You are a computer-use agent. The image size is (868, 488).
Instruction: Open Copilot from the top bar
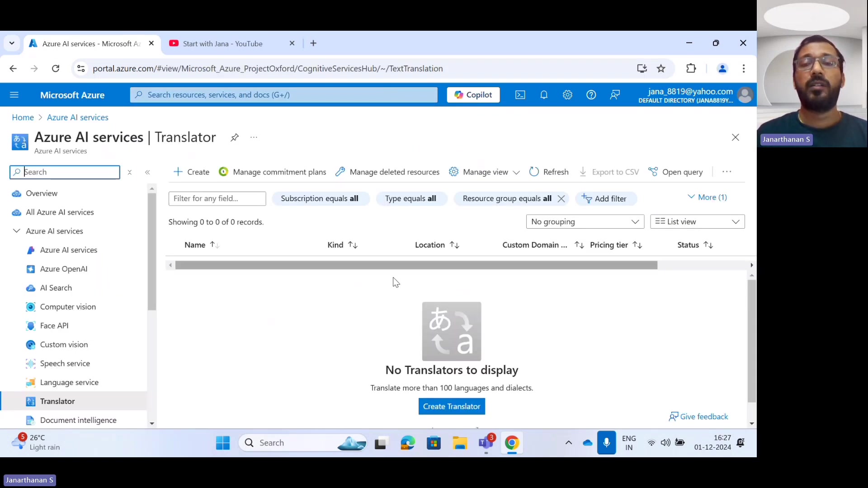pyautogui.click(x=473, y=95)
